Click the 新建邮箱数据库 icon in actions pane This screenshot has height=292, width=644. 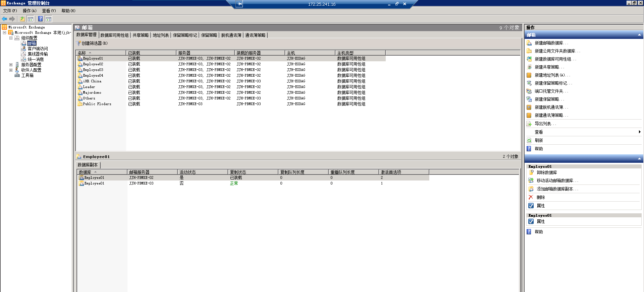[529, 43]
